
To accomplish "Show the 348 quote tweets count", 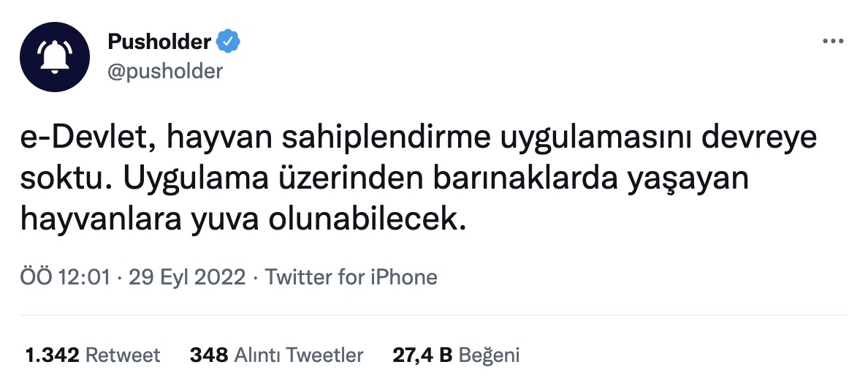I will [209, 355].
